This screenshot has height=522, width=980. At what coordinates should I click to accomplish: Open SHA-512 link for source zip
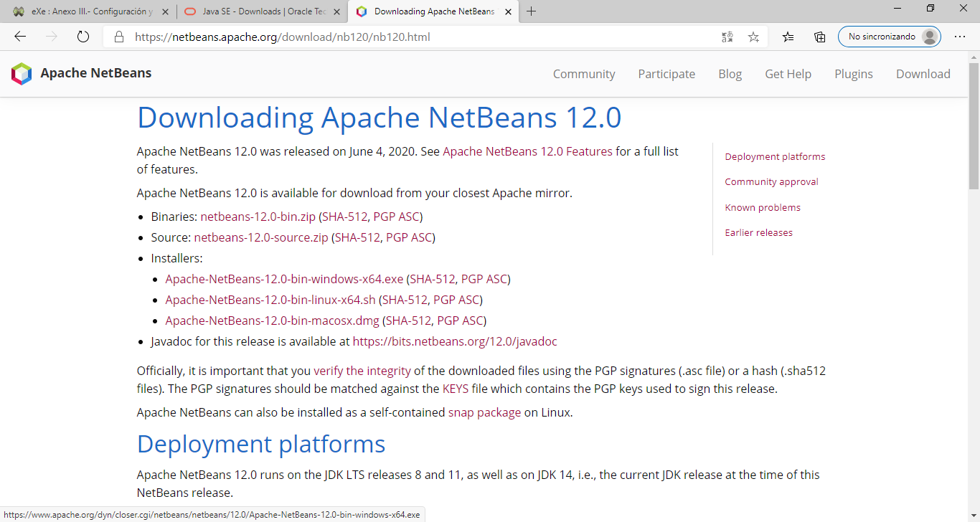tap(357, 237)
